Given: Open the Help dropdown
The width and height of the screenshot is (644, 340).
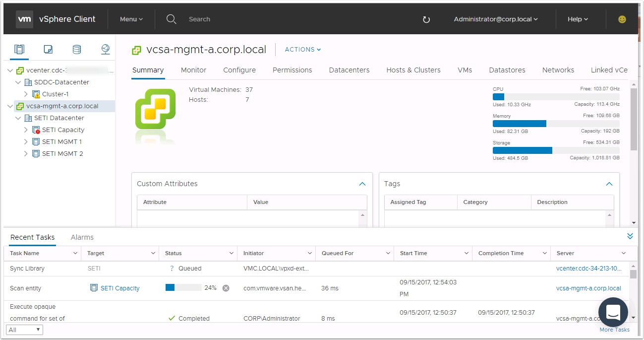Looking at the screenshot, I should 578,19.
